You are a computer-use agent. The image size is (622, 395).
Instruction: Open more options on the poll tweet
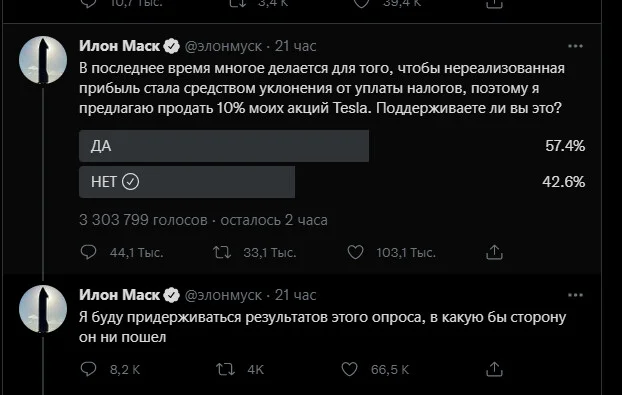(575, 46)
